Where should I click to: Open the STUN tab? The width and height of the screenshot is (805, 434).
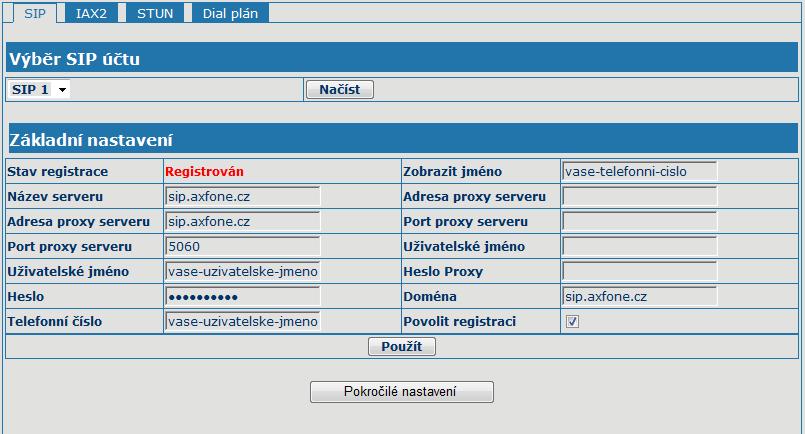[157, 13]
